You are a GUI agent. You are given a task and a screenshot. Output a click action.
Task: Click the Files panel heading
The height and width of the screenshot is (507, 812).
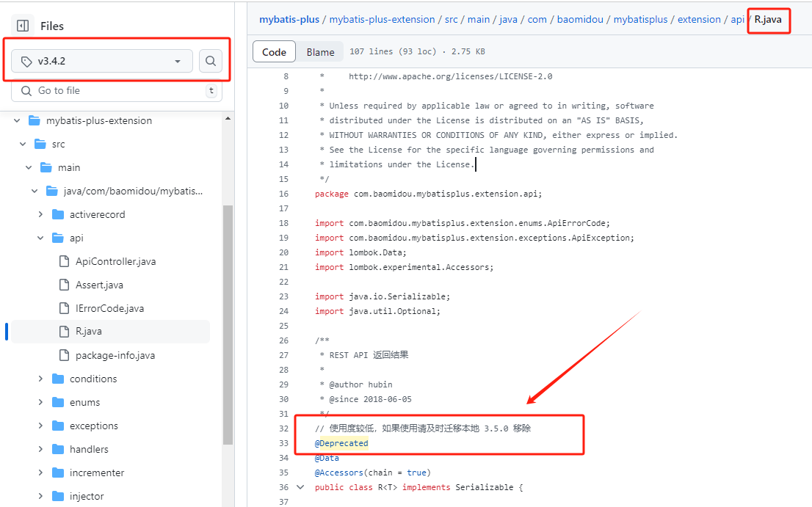(x=52, y=26)
